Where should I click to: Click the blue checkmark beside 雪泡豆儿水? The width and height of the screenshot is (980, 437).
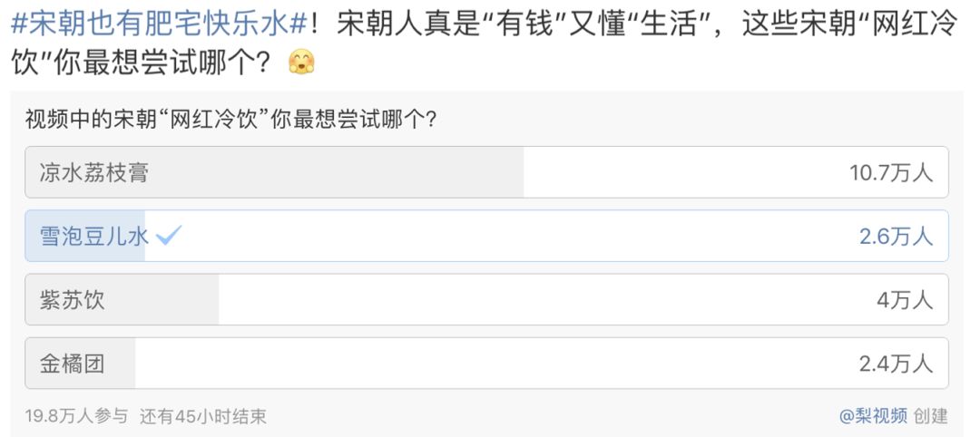point(170,237)
